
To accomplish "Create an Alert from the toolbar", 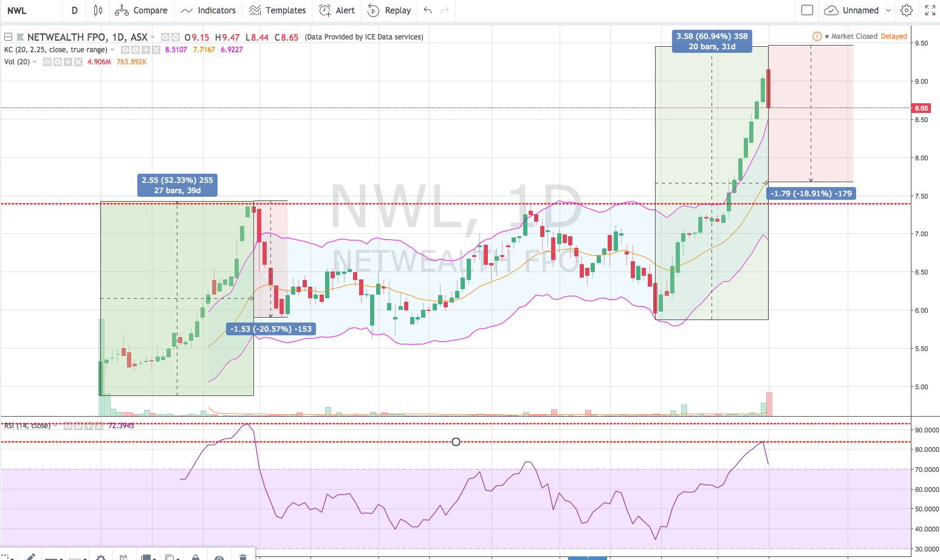I will click(337, 10).
